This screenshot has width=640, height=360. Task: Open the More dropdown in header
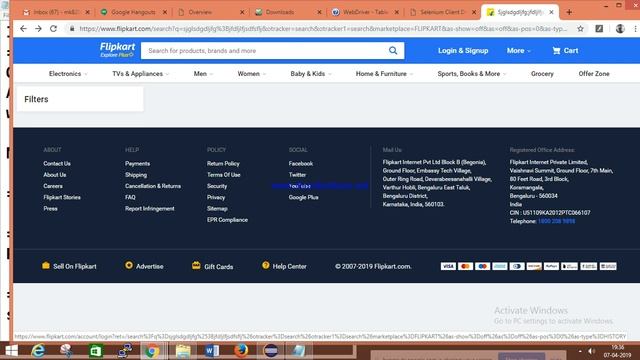point(518,51)
